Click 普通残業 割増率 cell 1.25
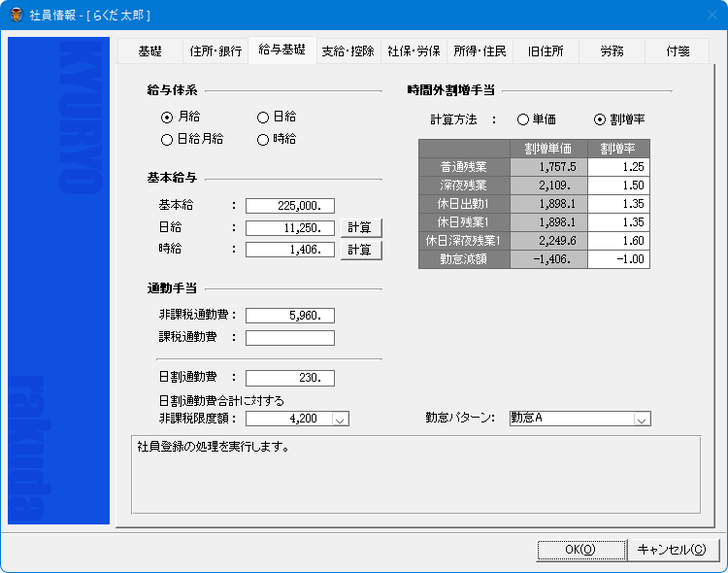 618,167
